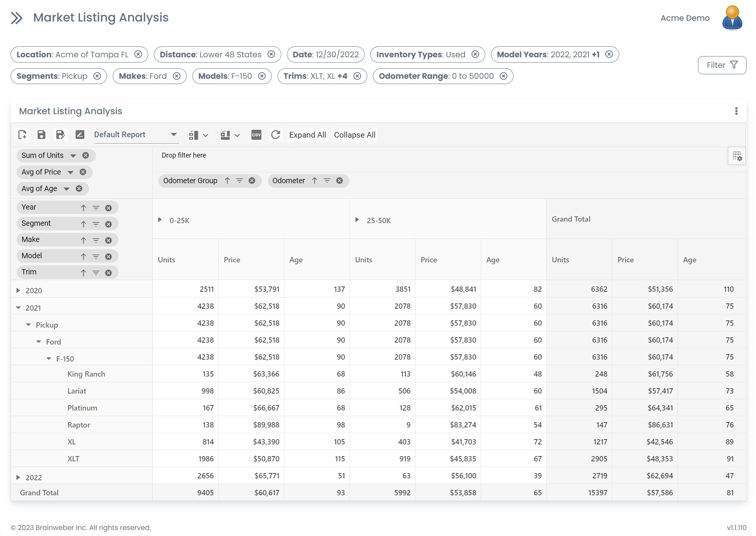Screen dimensions: 756x536
Task: Remove the Makes: Ford filter chip
Action: [x=176, y=76]
